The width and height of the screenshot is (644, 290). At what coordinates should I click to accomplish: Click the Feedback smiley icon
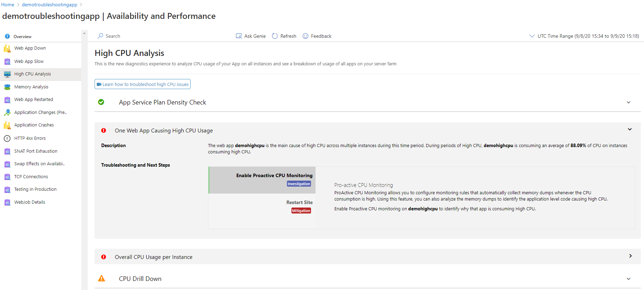(x=305, y=36)
